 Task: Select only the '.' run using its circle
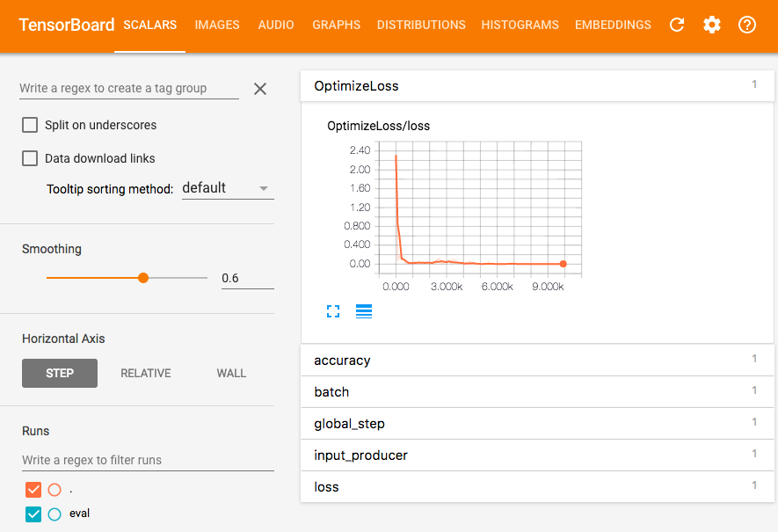pos(55,490)
